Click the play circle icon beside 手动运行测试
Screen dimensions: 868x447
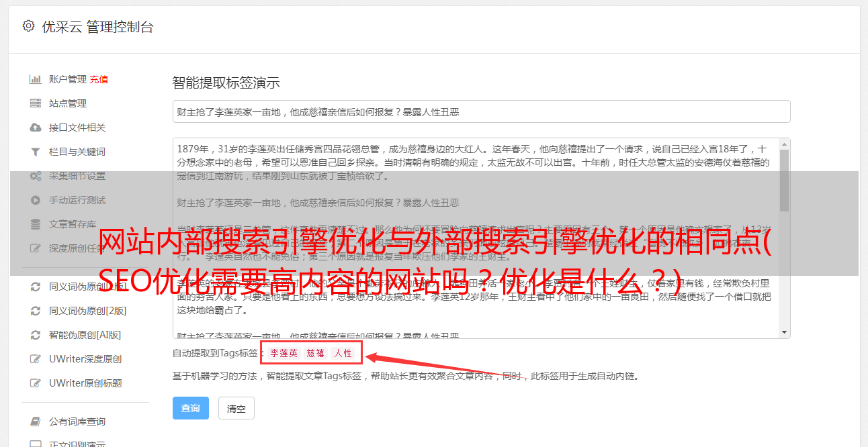(x=36, y=200)
